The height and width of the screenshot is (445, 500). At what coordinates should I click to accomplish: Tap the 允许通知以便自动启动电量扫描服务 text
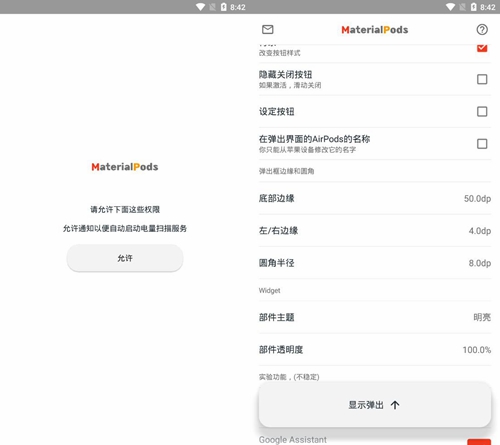pos(125,228)
